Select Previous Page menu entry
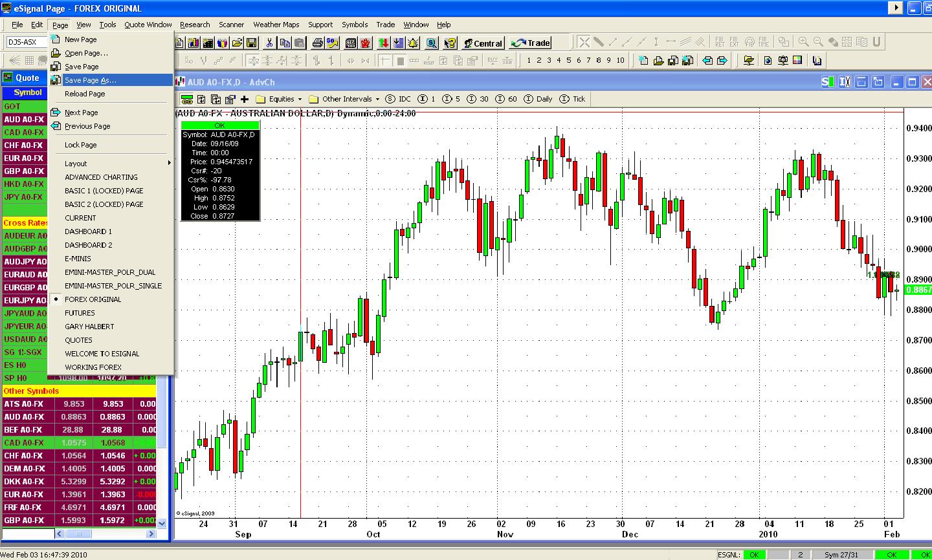Image resolution: width=932 pixels, height=560 pixels. coord(110,126)
